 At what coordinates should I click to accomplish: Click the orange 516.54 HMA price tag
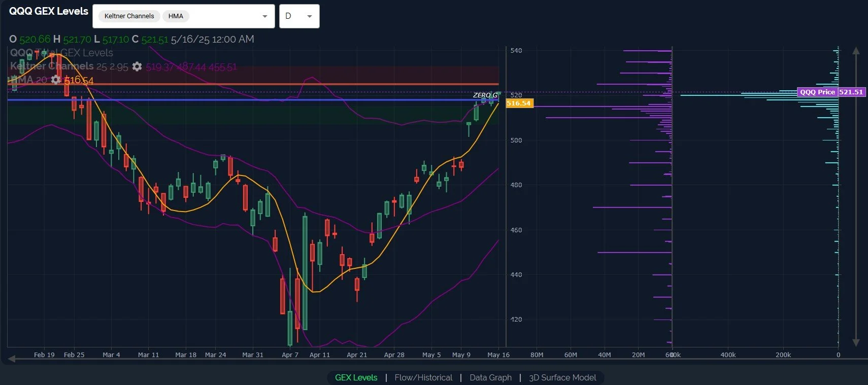(519, 103)
